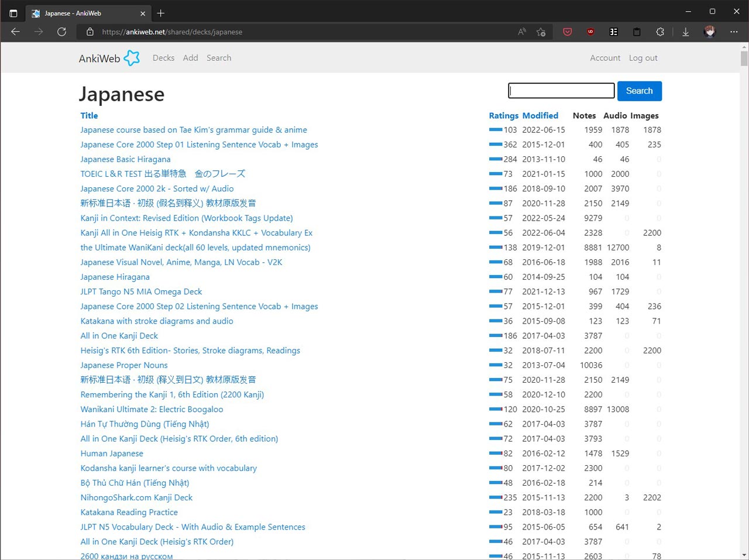Open Japanese Basic Hiragana deck
This screenshot has width=749, height=560.
point(125,159)
